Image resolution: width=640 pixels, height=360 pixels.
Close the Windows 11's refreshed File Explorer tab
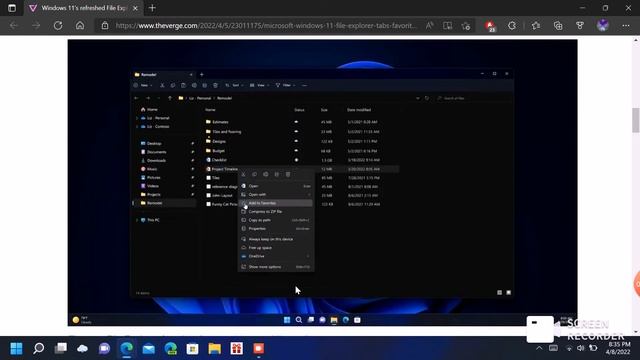(x=135, y=8)
